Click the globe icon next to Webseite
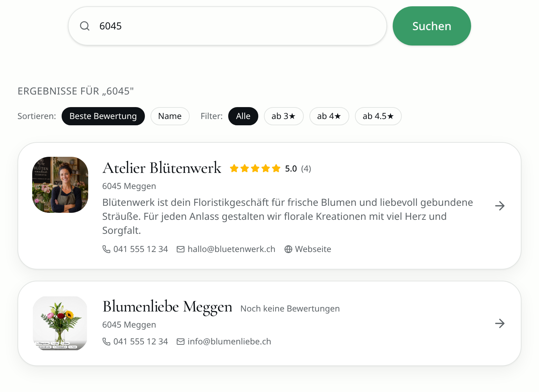 pyautogui.click(x=288, y=249)
